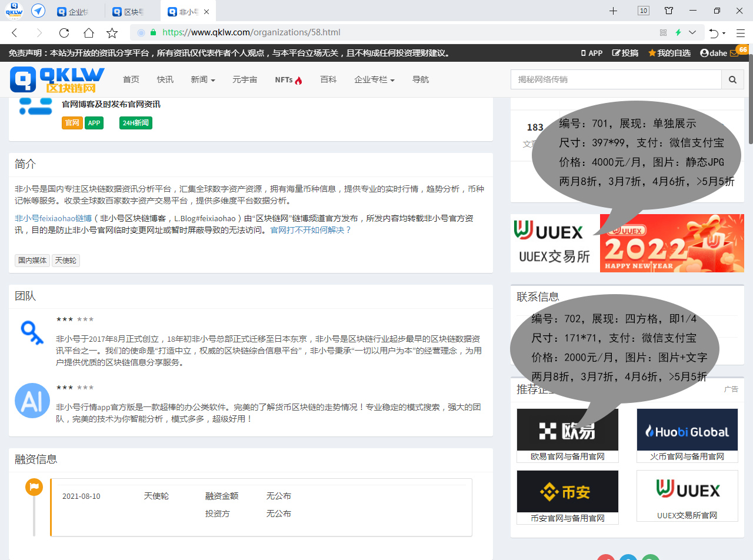Screen dimensions: 753x560
Task: Bookmark this page with the star icon
Action: point(112,33)
